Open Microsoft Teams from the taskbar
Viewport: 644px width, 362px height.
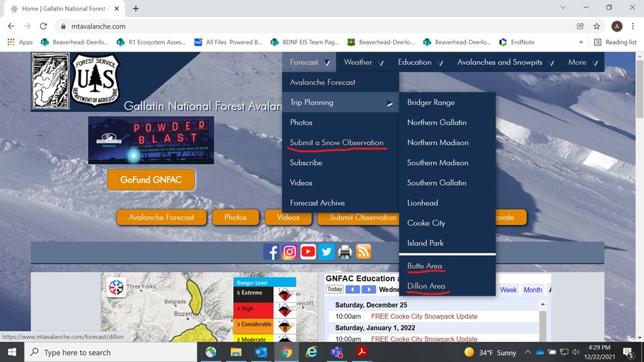(x=337, y=352)
